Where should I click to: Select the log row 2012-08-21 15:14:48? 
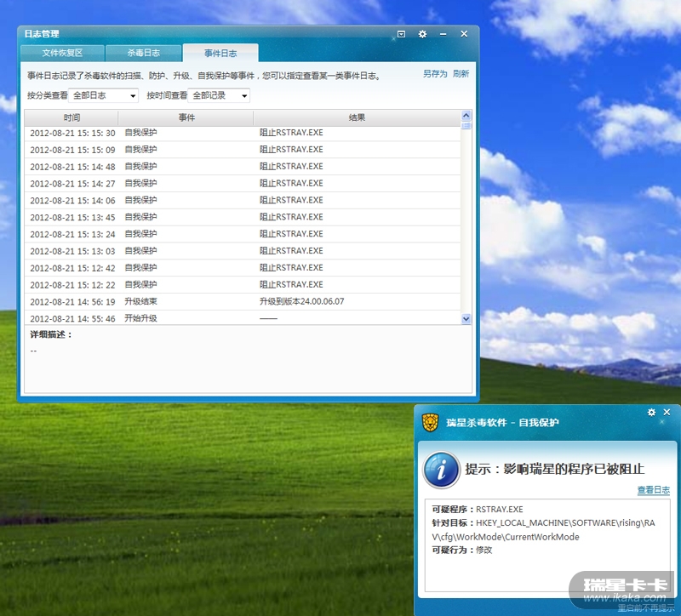pyautogui.click(x=243, y=167)
